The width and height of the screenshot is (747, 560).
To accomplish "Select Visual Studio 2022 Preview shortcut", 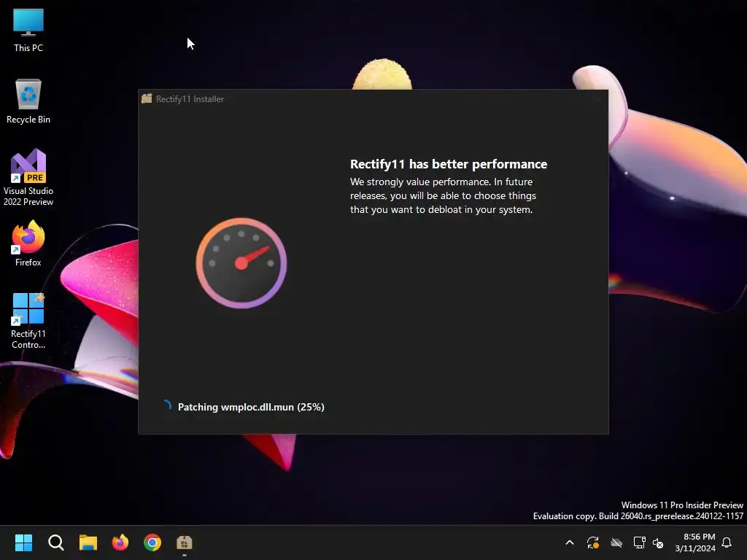I will [x=28, y=177].
